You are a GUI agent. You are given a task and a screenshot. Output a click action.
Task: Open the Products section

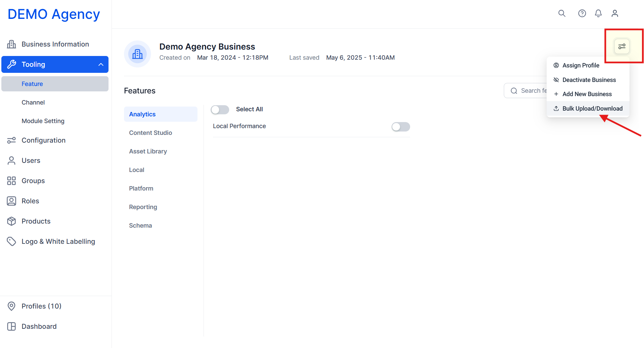55,221
